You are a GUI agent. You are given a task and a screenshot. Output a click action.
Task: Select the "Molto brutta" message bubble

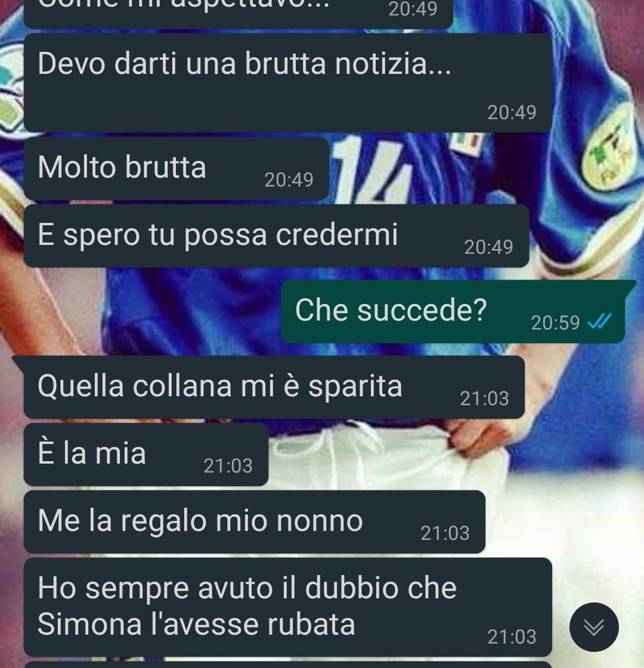coord(176,169)
